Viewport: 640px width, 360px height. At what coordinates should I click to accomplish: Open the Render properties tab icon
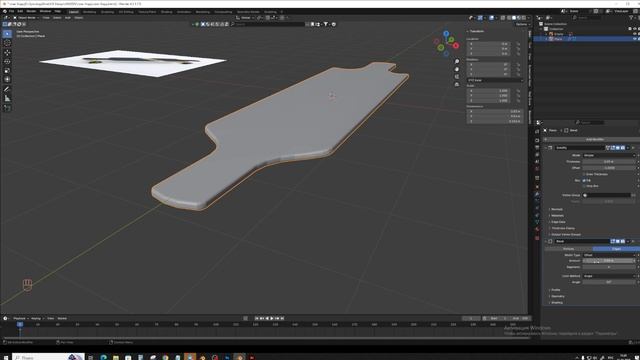[537, 140]
